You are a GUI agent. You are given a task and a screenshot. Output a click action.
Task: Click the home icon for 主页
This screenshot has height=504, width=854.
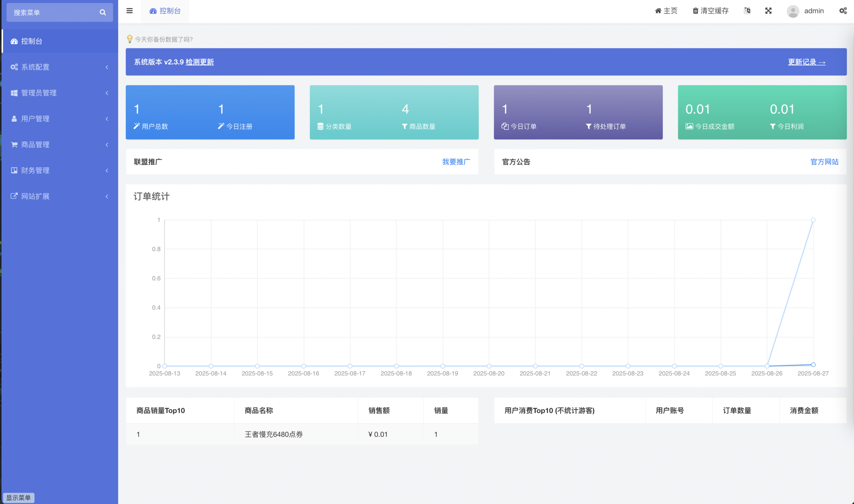click(x=658, y=11)
